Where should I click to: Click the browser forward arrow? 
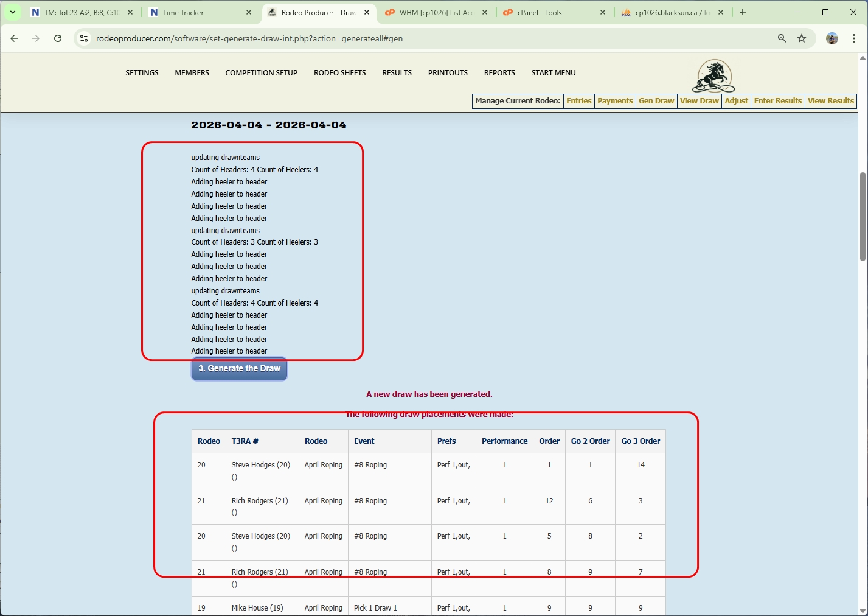click(x=36, y=38)
